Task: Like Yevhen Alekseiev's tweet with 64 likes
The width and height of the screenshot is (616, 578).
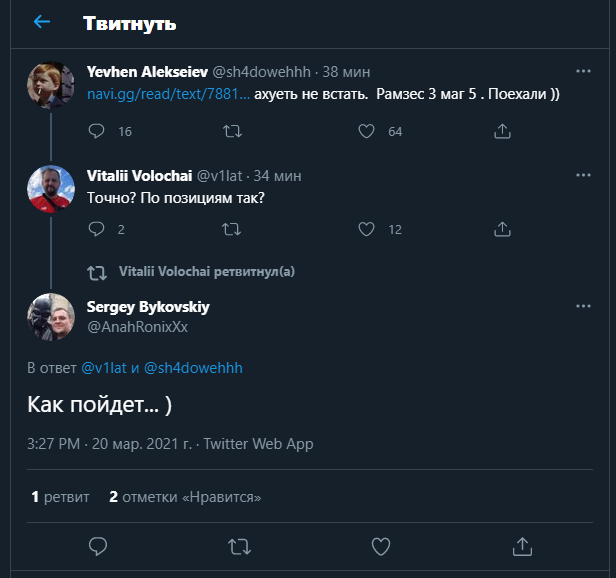Action: [x=366, y=131]
